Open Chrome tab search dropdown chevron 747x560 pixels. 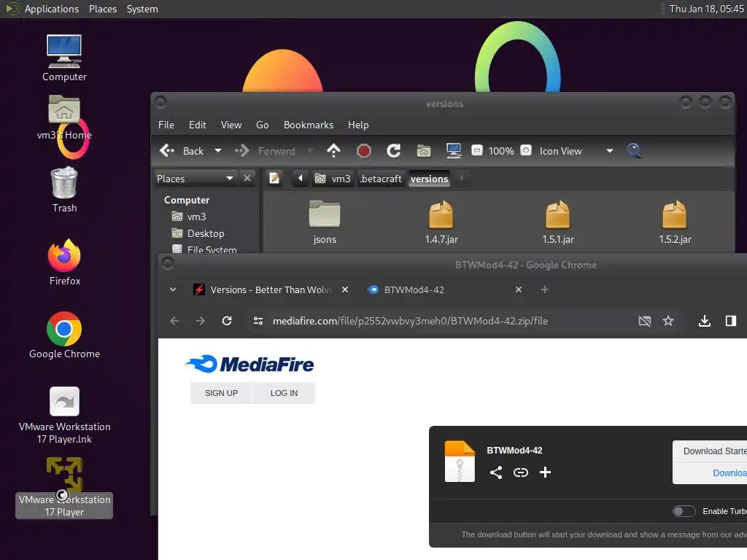(172, 289)
